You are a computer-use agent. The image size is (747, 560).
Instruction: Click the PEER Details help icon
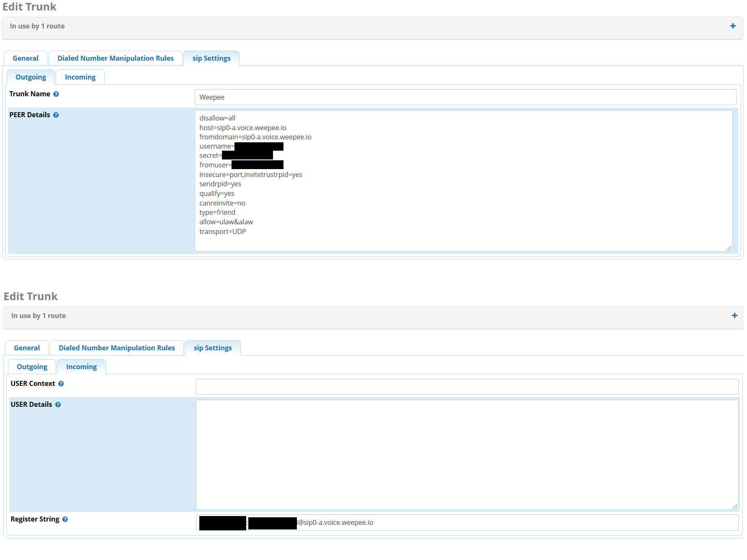(56, 115)
